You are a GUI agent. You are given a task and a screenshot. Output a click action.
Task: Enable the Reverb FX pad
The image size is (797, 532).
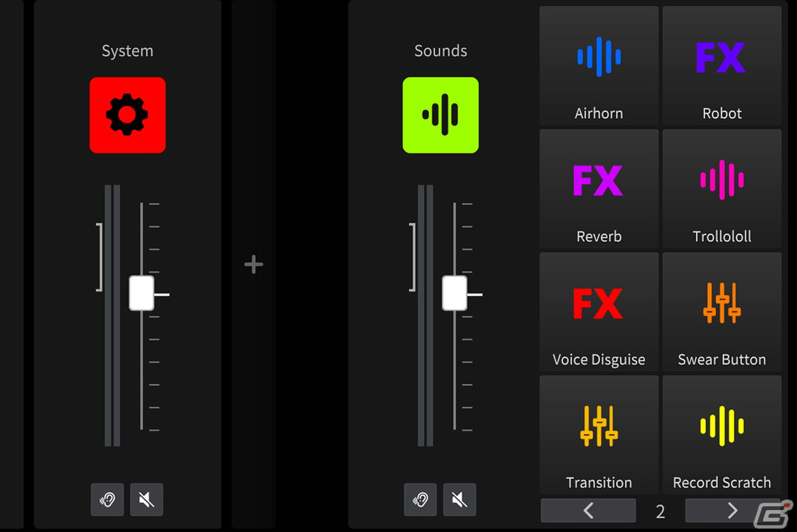click(x=599, y=189)
